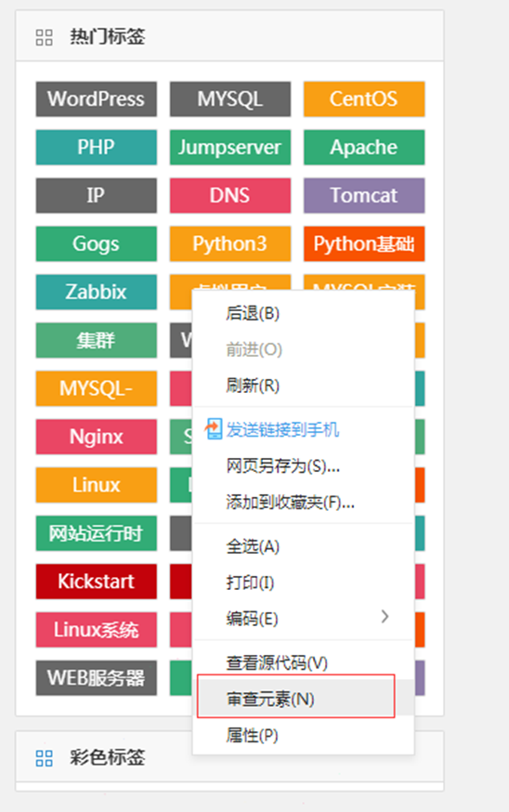
Task: Open the PHP tag
Action: [x=97, y=147]
